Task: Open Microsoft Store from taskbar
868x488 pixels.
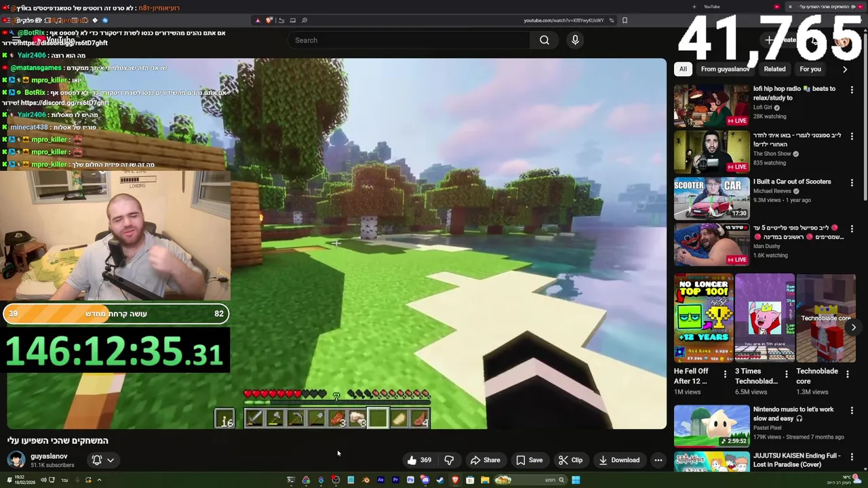Action: tap(470, 480)
